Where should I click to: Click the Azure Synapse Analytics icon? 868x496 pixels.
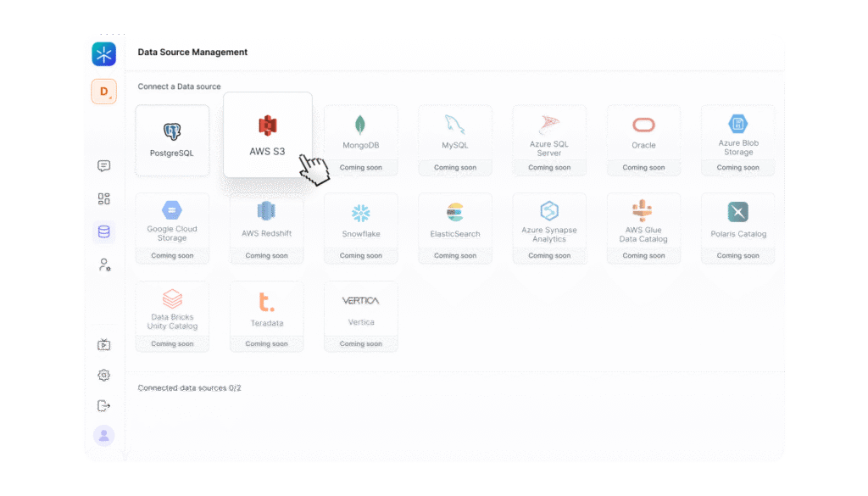pyautogui.click(x=549, y=211)
